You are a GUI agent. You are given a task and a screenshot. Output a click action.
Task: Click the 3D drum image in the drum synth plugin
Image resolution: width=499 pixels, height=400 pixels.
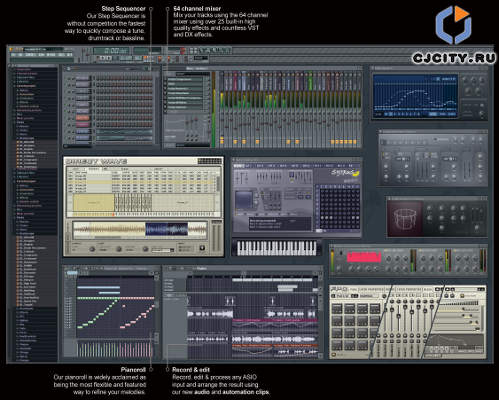tap(404, 218)
